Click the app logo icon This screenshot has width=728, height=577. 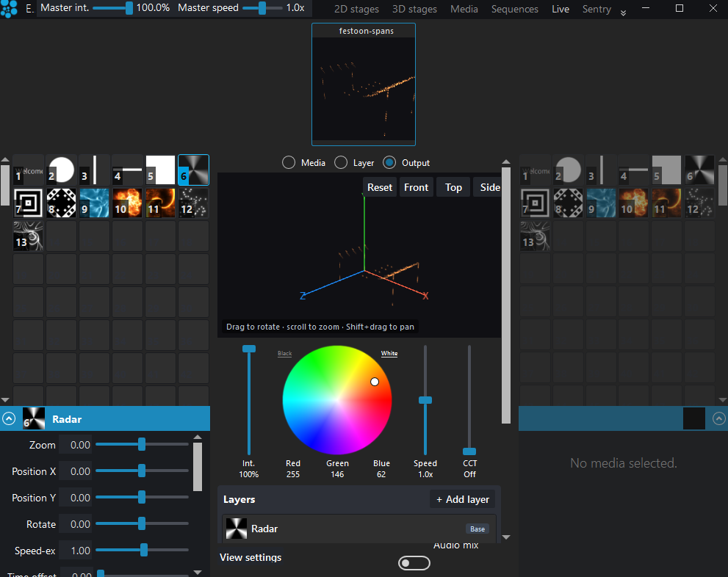(x=9, y=9)
